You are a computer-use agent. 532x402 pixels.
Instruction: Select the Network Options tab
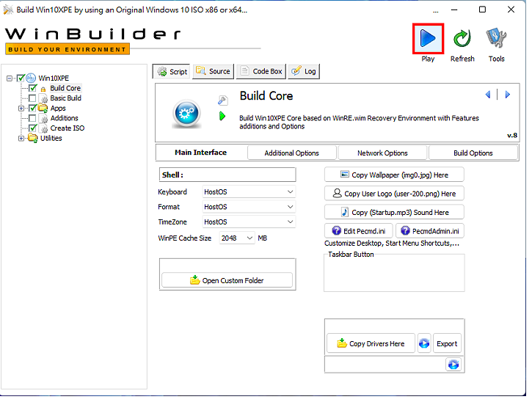point(382,153)
